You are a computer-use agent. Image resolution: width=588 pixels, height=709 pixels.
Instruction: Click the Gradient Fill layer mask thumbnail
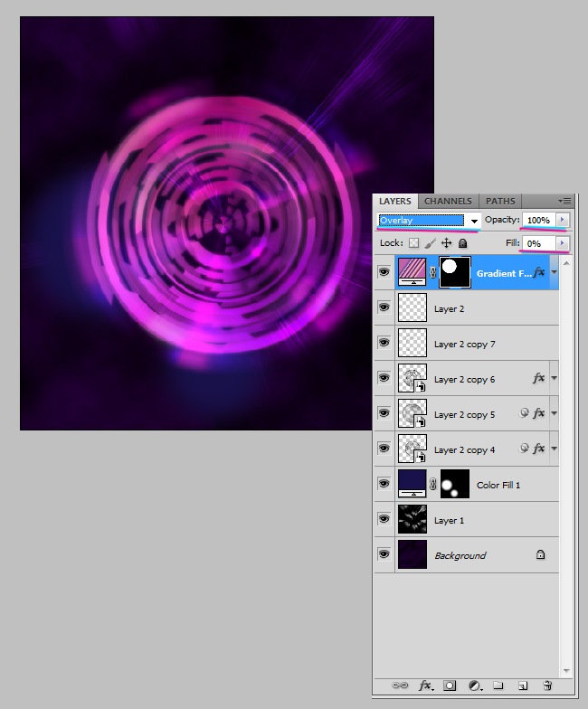[x=455, y=272]
